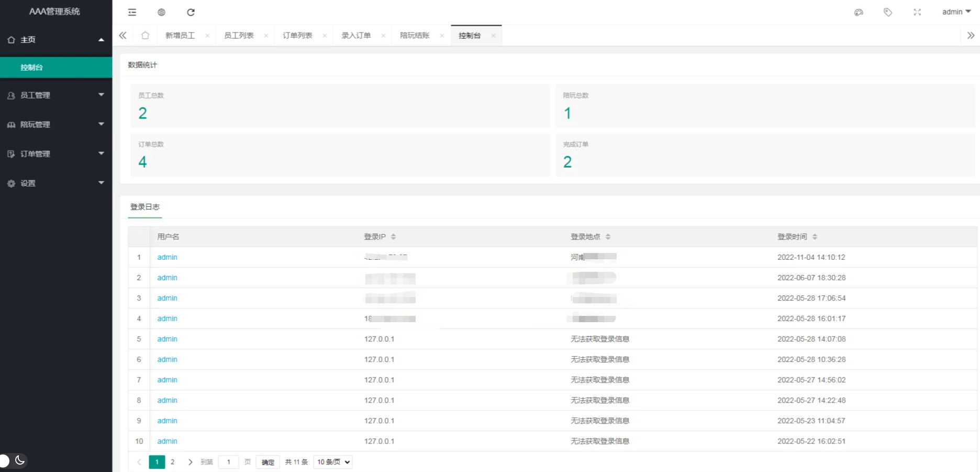This screenshot has width=980, height=472.
Task: Click the 共 11 条 total count text
Action: click(296, 462)
